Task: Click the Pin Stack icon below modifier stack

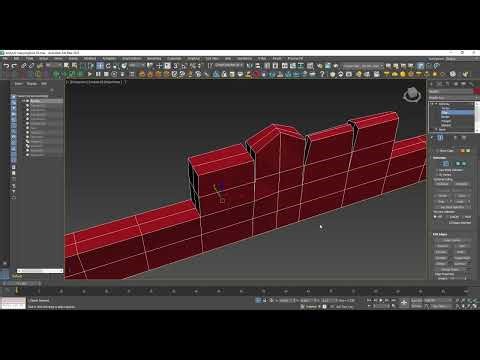Action: coord(432,138)
